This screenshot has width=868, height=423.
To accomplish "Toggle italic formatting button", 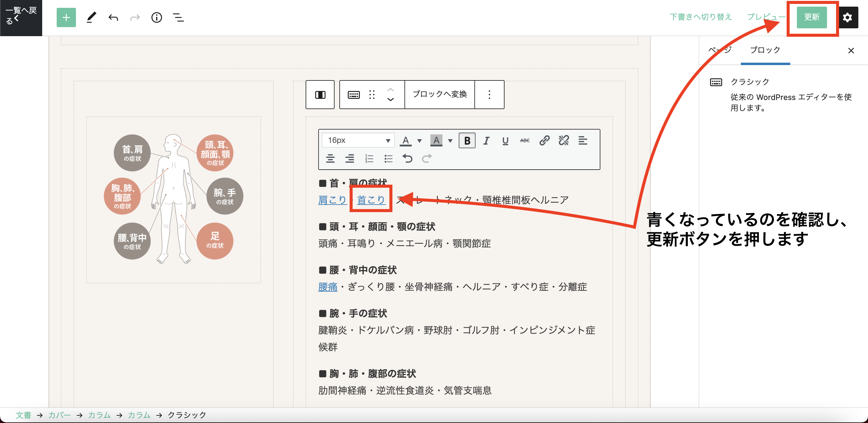I will click(x=486, y=140).
